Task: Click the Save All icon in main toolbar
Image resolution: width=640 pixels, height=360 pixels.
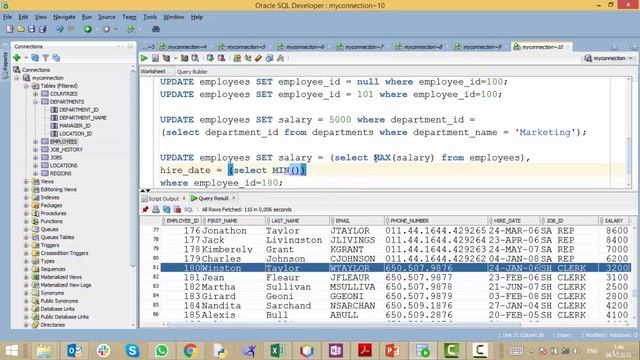Action: pos(42,29)
